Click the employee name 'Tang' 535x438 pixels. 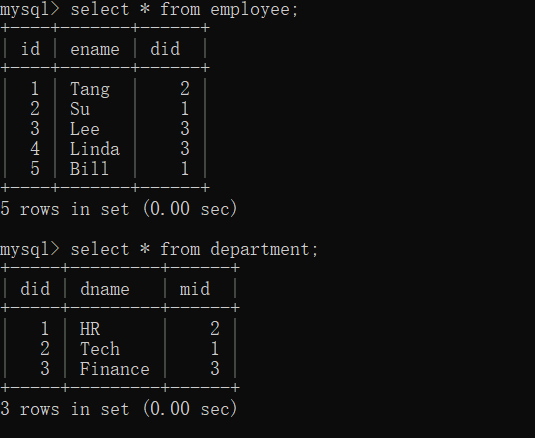[90, 89]
